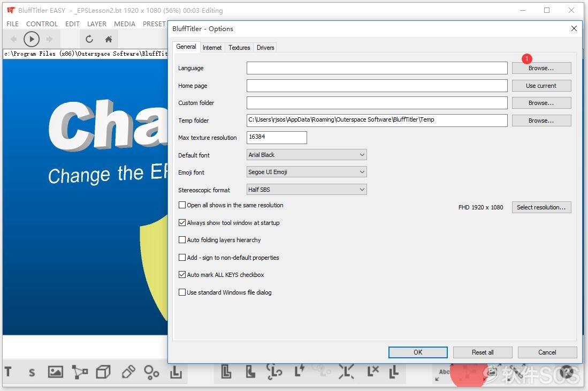Image resolution: width=588 pixels, height=391 pixels.
Task: Click Browse button for Temp folder
Action: (x=541, y=121)
